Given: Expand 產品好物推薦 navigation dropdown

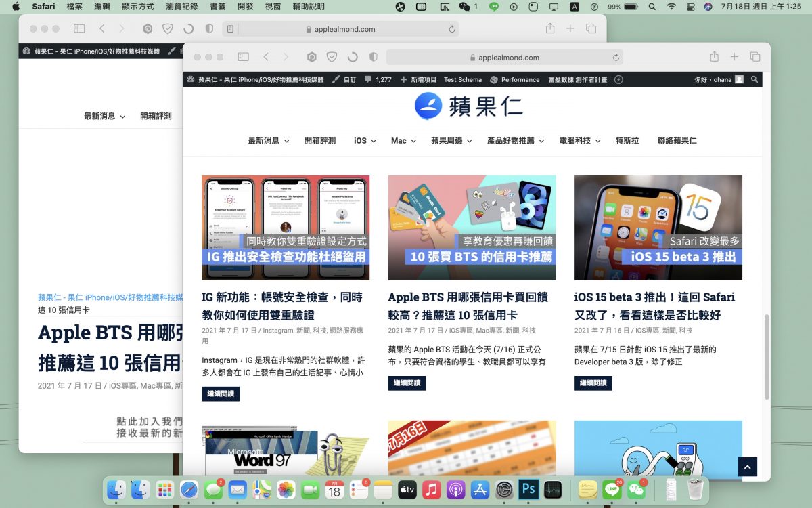Looking at the screenshot, I should point(516,141).
